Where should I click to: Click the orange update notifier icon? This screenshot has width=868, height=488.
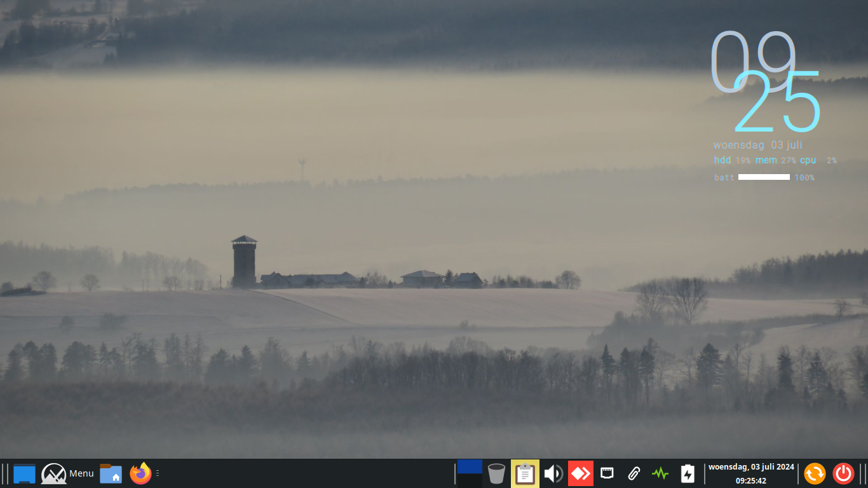pos(815,473)
